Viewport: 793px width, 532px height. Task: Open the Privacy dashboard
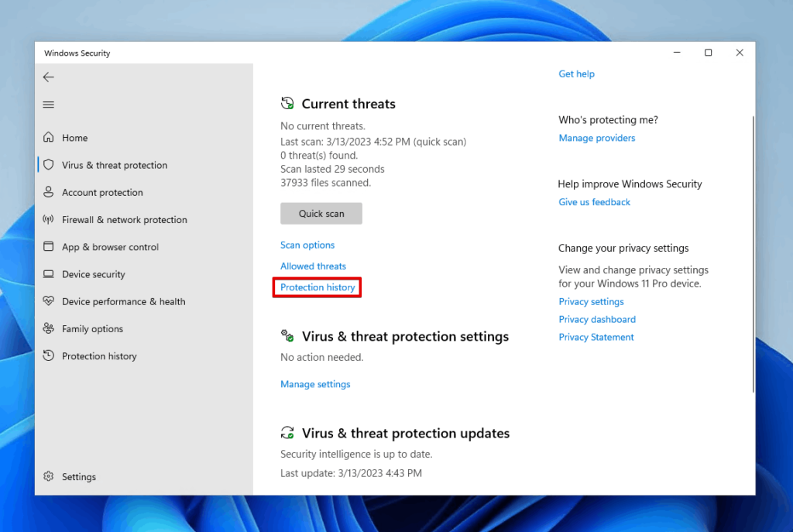click(597, 318)
